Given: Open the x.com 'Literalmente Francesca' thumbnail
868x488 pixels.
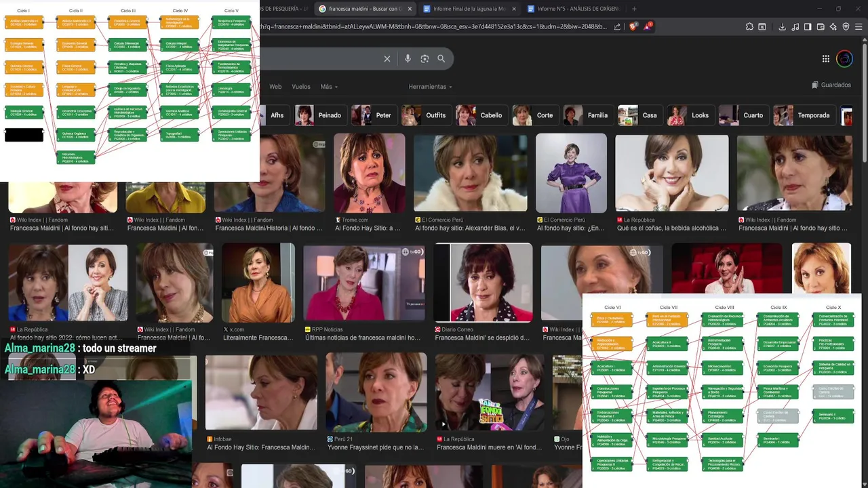Looking at the screenshot, I should click(258, 283).
